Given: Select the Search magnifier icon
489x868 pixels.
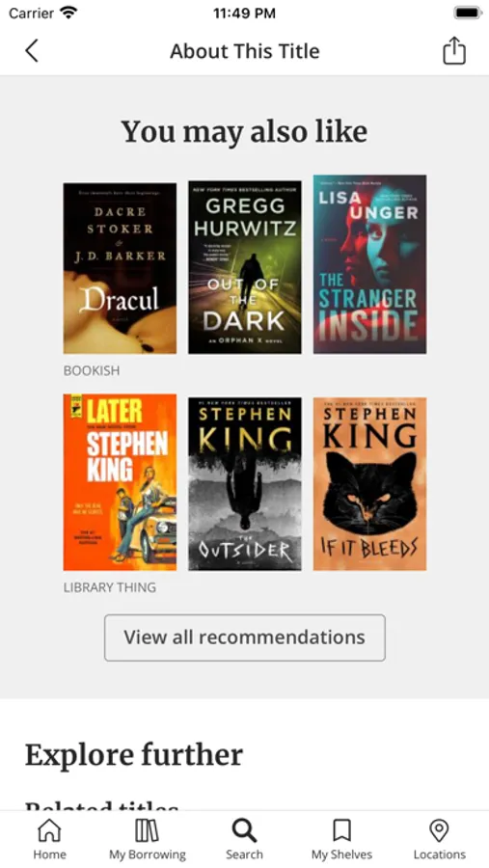Looking at the screenshot, I should coord(244,831).
